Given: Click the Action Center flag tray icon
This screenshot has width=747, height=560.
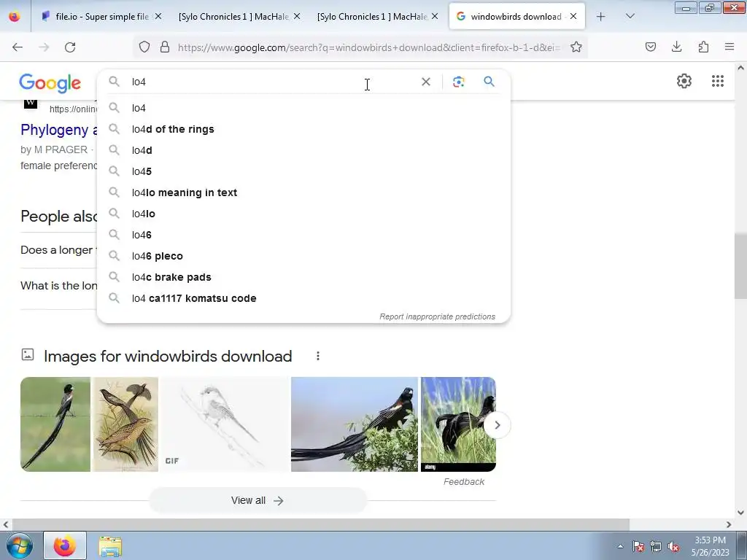Looking at the screenshot, I should coord(638,547).
